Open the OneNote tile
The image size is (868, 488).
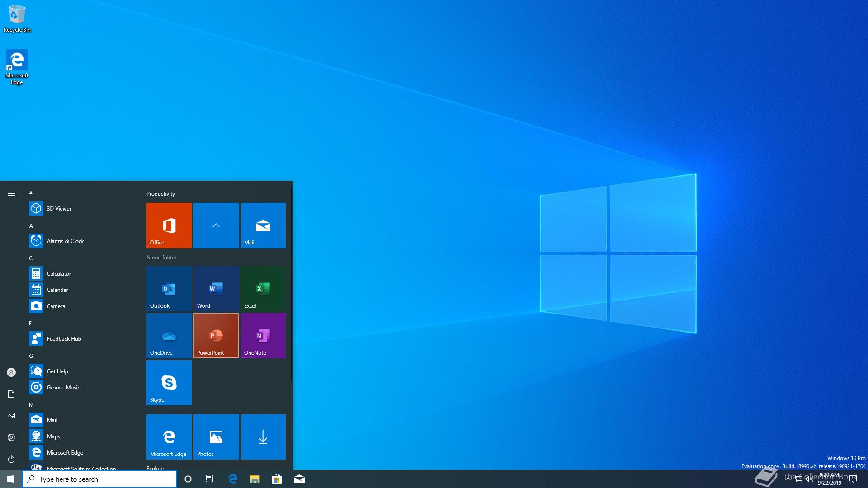click(263, 335)
